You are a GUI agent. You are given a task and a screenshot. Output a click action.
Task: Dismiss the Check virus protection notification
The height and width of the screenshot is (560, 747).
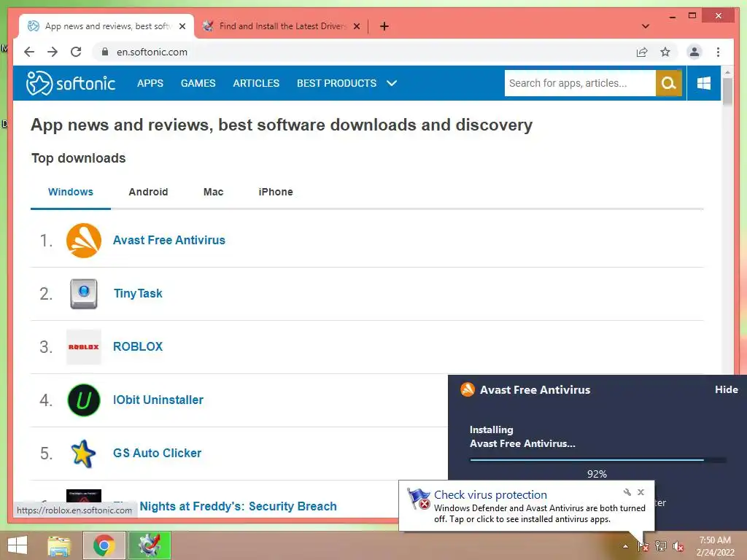(640, 492)
